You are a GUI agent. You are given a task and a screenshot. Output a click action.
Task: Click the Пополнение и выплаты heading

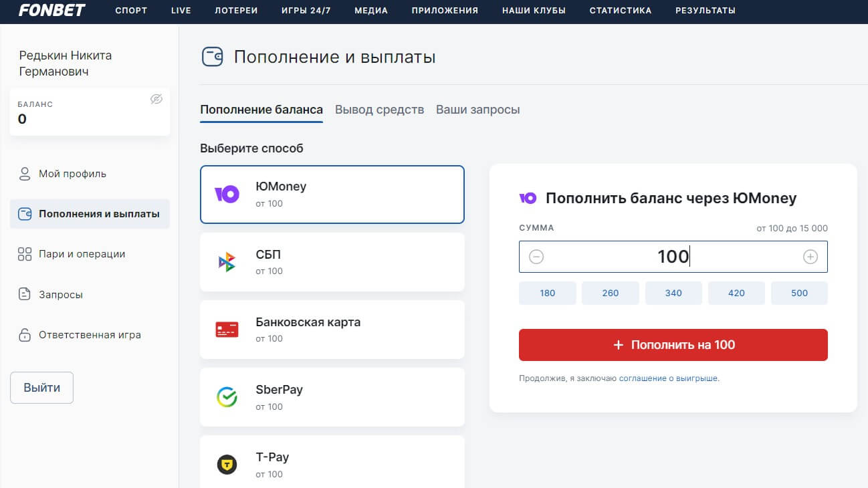(334, 57)
